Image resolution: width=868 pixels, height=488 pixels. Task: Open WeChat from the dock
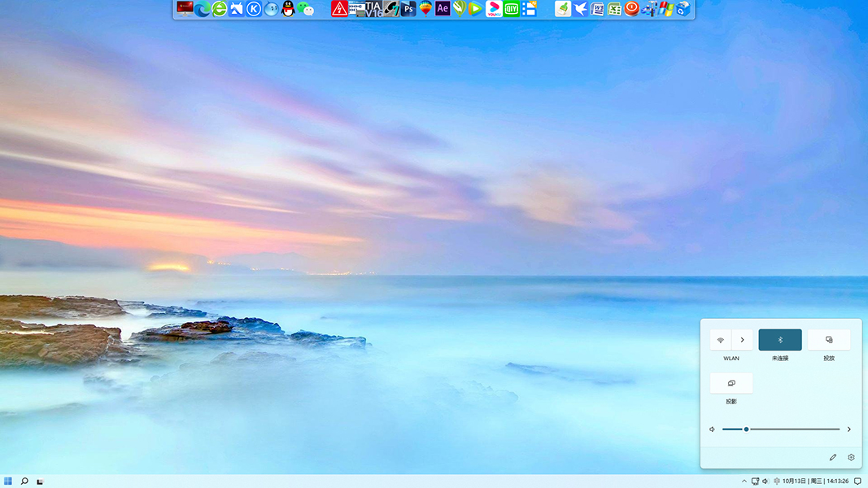(305, 9)
